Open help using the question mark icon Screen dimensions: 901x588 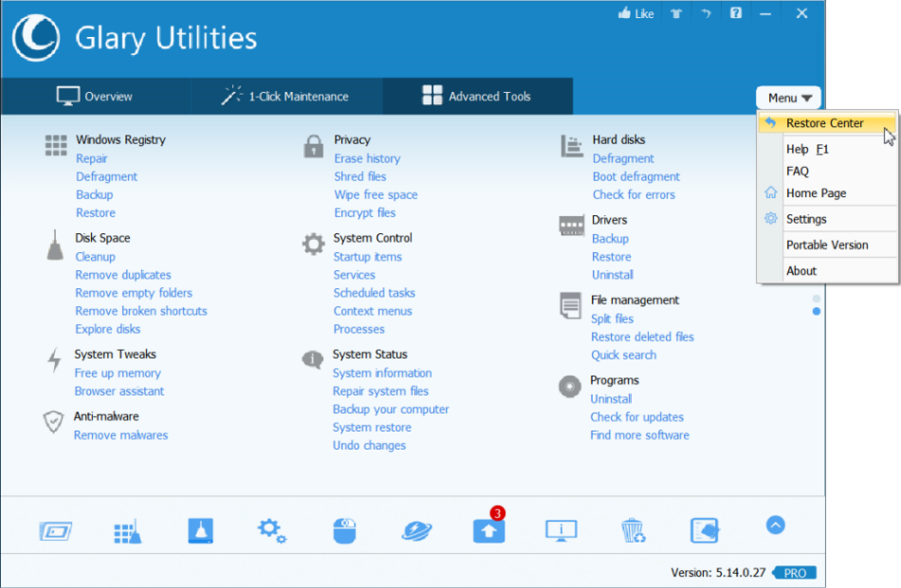pos(735,13)
